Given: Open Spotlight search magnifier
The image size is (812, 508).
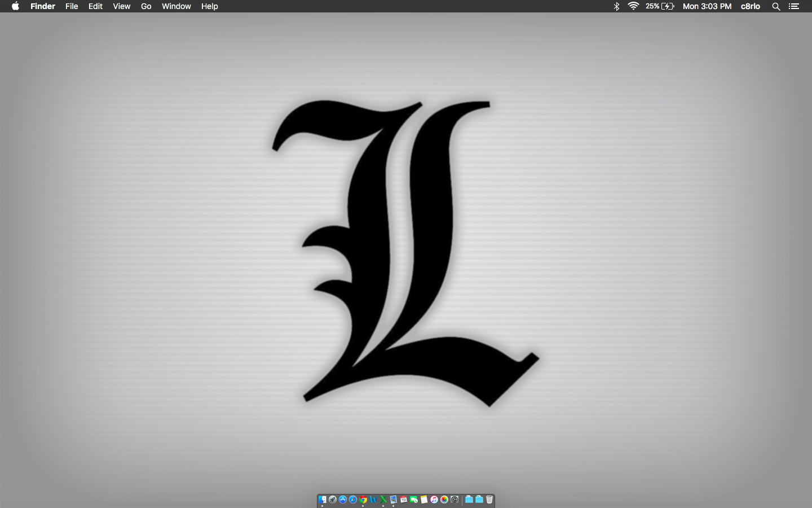Looking at the screenshot, I should (x=776, y=6).
